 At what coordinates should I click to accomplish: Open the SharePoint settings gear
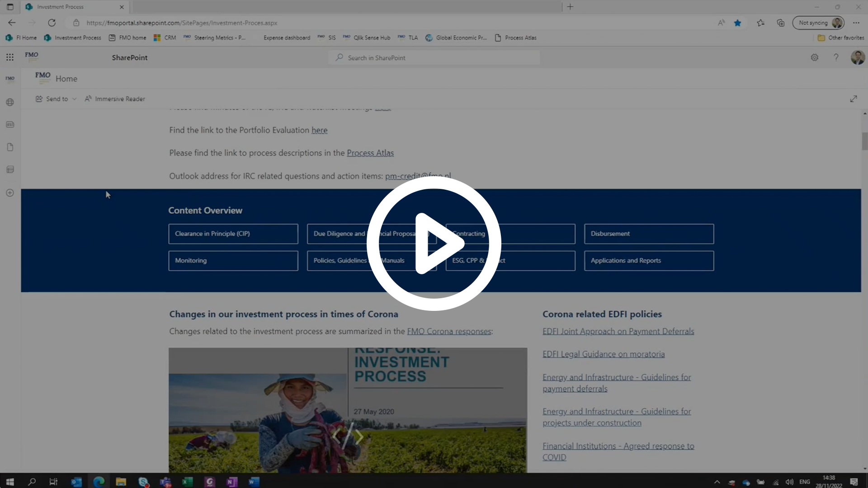coord(814,57)
